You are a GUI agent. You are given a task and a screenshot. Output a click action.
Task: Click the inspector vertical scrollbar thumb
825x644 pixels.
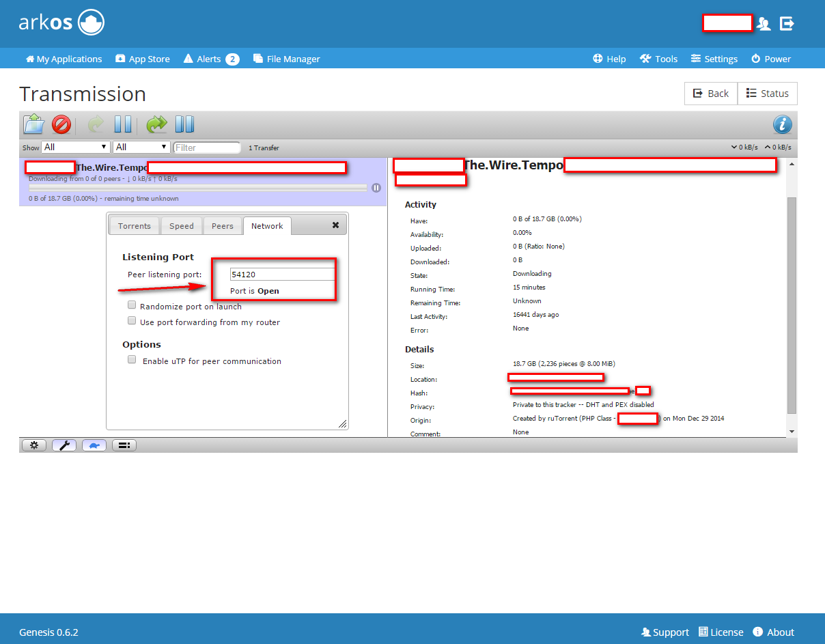[792, 305]
